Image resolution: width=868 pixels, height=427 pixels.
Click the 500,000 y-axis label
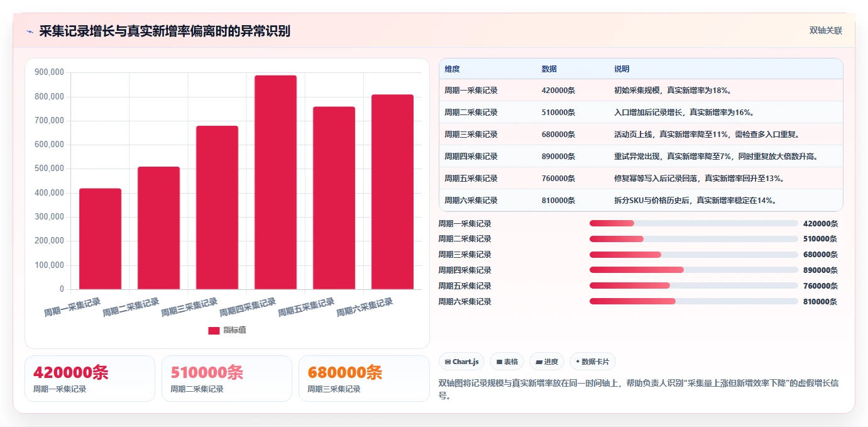49,169
